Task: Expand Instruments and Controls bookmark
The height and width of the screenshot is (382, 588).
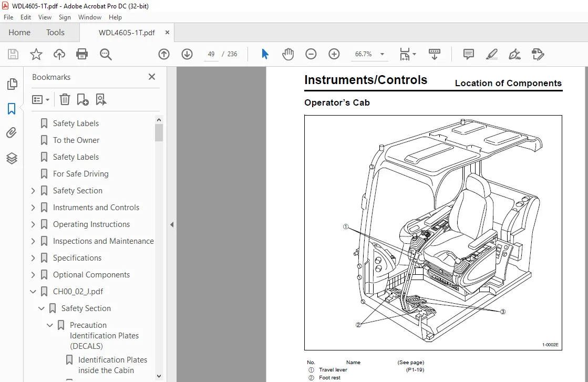Action: click(33, 208)
